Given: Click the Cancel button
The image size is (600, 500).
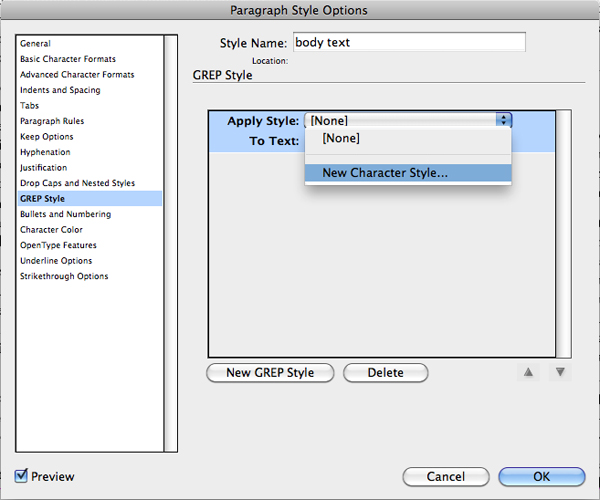Looking at the screenshot, I should coord(446,477).
